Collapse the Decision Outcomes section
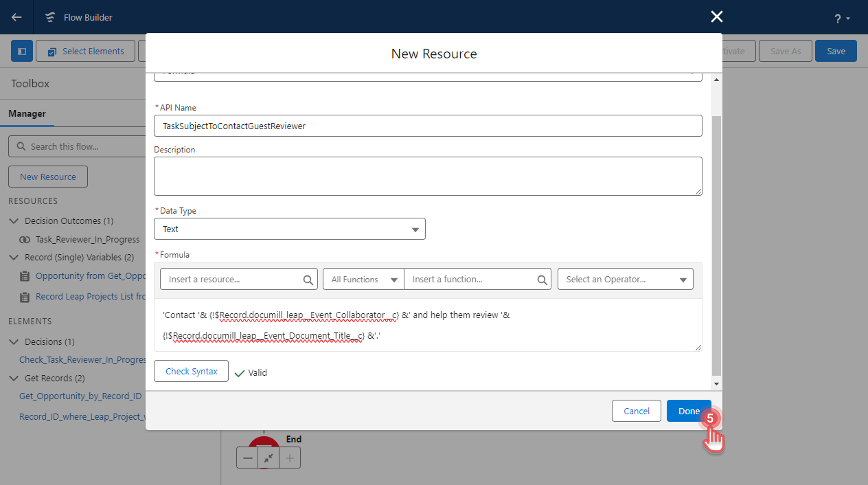Viewport: 868px width, 485px height. coord(14,221)
